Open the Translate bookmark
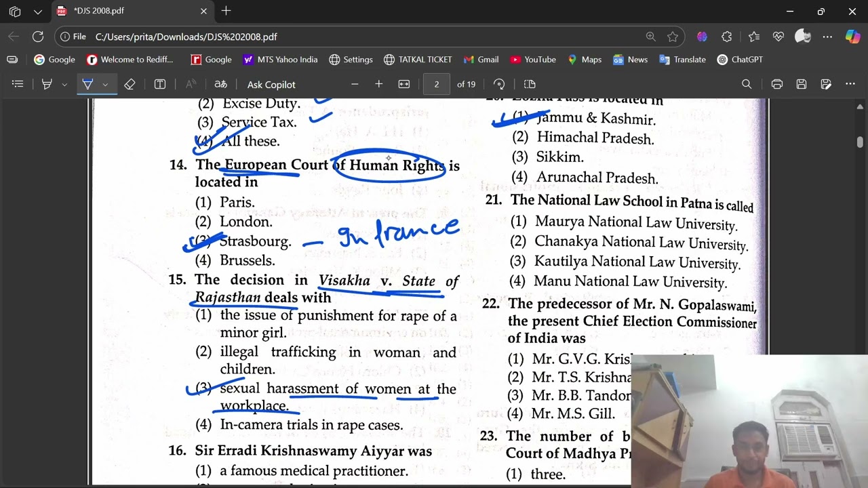 682,60
